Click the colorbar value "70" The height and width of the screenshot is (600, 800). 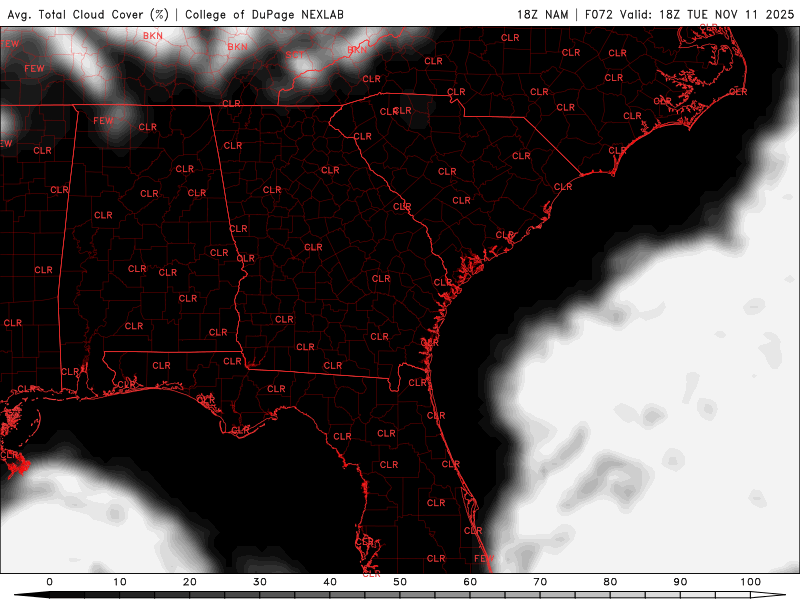tap(540, 582)
